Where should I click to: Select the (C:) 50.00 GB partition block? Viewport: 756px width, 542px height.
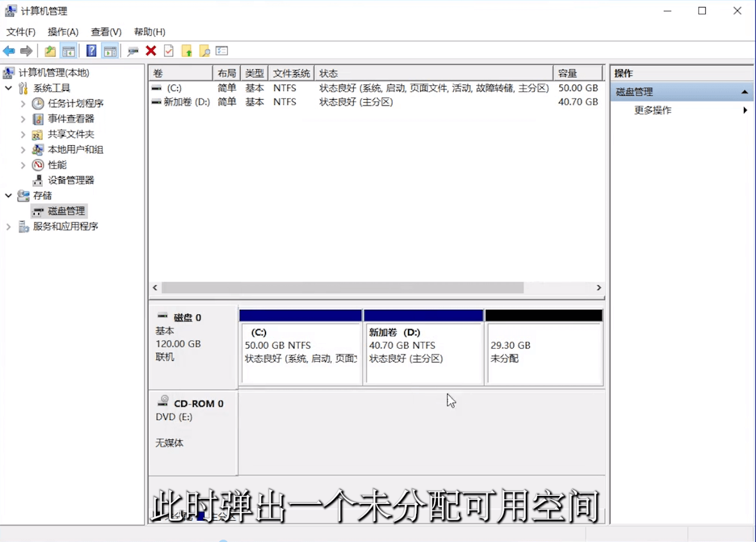(x=301, y=348)
